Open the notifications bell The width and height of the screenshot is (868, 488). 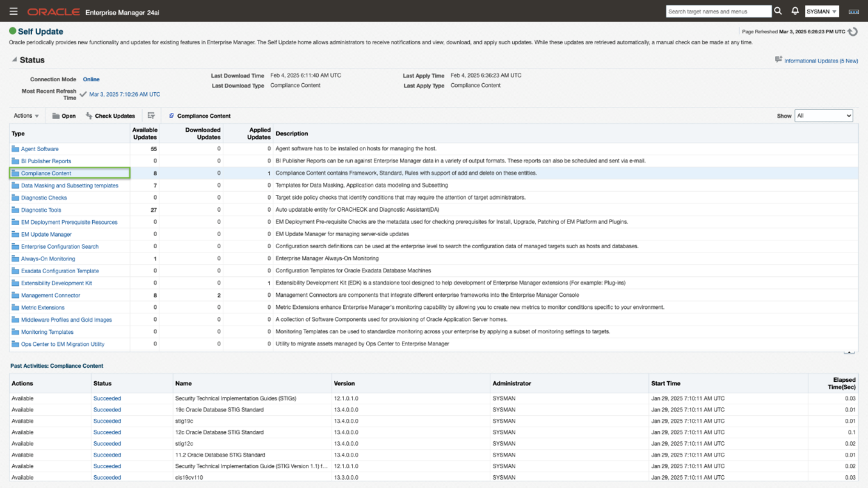click(x=795, y=11)
